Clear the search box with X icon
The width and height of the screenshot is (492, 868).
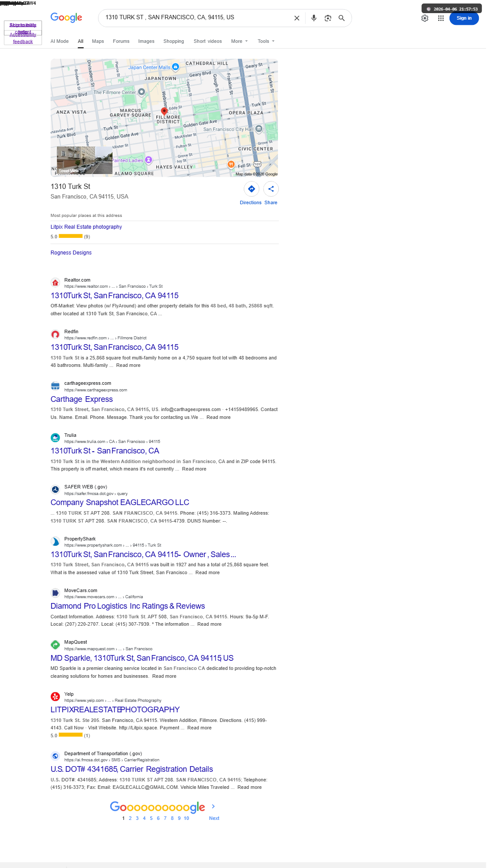tap(297, 18)
